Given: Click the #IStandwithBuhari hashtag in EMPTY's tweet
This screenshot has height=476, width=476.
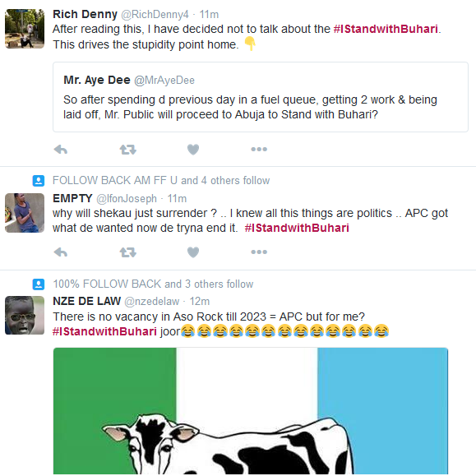Looking at the screenshot, I should click(x=297, y=228).
